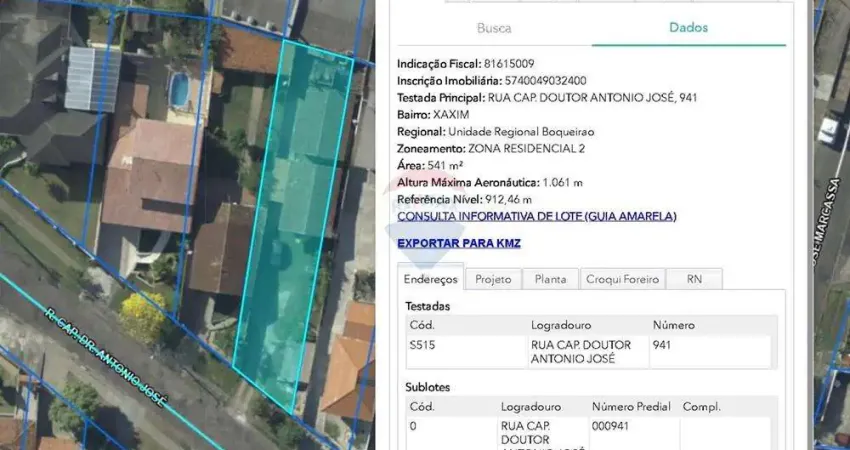Open the Endereços tab
Viewport: 850px width, 450px height.
(x=431, y=280)
